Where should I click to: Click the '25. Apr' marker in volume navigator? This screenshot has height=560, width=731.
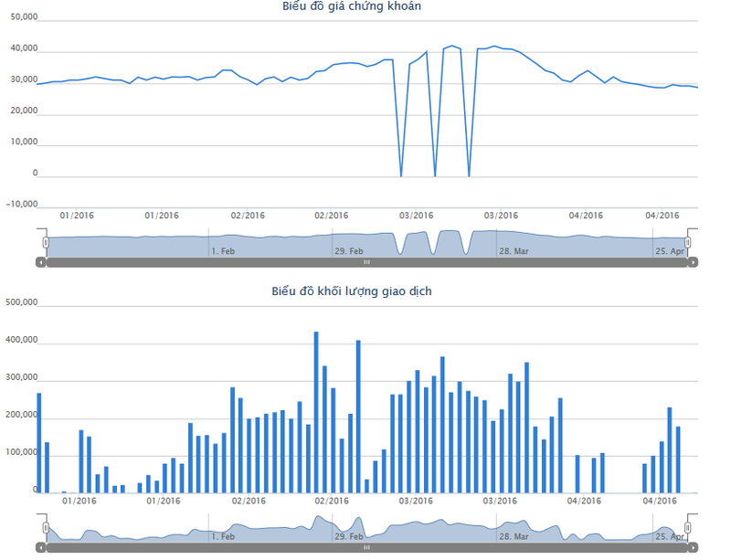[669, 536]
